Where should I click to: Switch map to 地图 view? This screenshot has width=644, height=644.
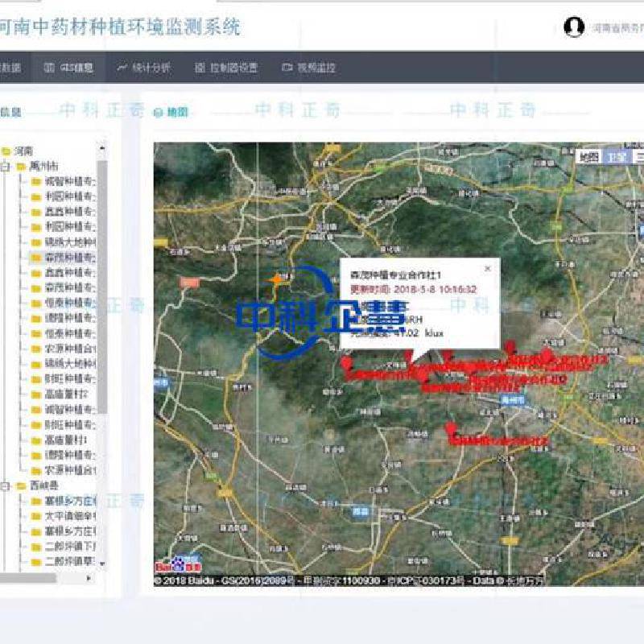[x=590, y=157]
